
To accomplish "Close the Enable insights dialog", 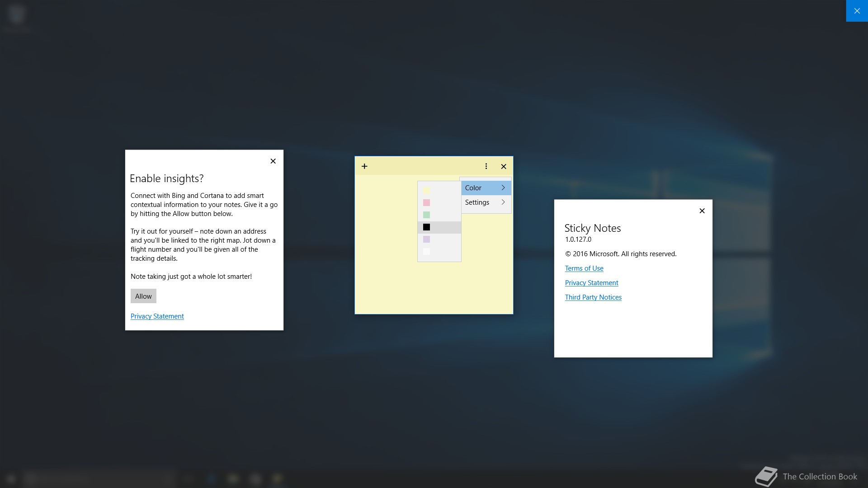I will (273, 161).
